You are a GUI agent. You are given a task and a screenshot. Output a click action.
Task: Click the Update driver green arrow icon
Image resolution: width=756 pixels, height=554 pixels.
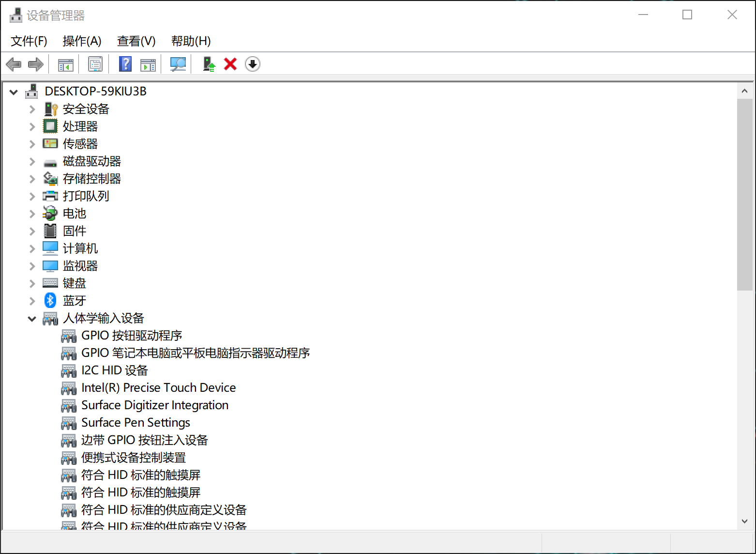(x=209, y=64)
